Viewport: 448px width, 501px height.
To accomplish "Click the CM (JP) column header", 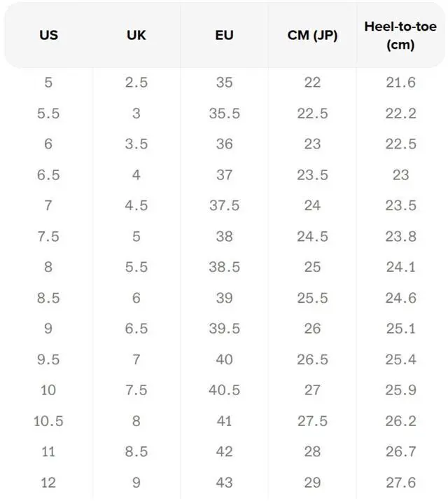I will point(312,35).
